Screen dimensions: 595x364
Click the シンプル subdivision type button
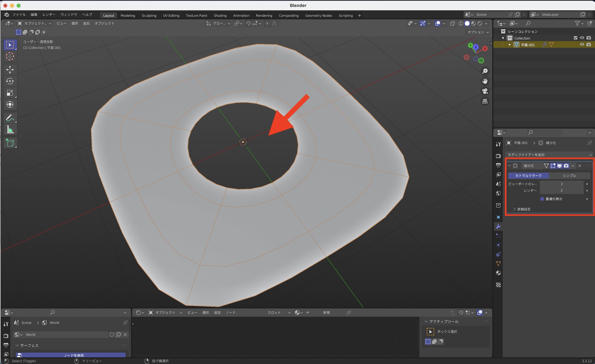pyautogui.click(x=569, y=176)
